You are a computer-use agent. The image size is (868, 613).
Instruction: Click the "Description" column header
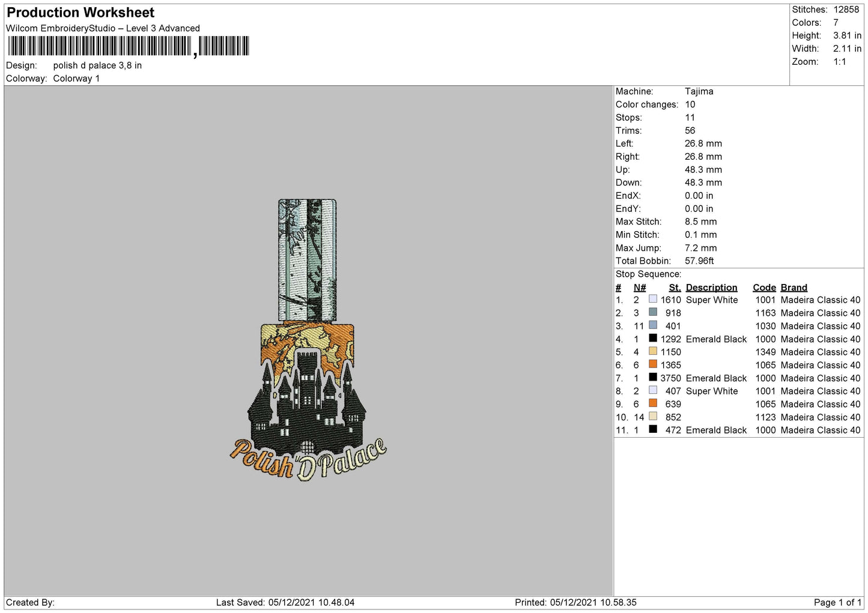pos(712,288)
